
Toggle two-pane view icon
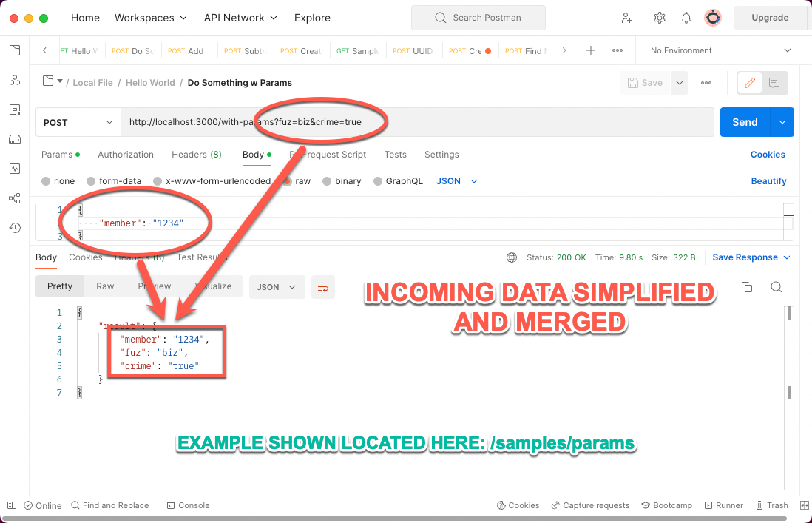pyautogui.click(x=804, y=505)
